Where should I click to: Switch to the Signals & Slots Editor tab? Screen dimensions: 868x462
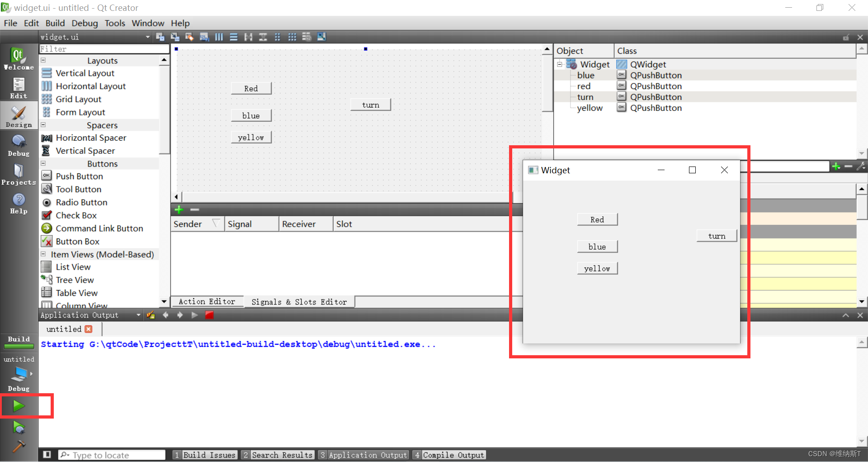coord(299,301)
